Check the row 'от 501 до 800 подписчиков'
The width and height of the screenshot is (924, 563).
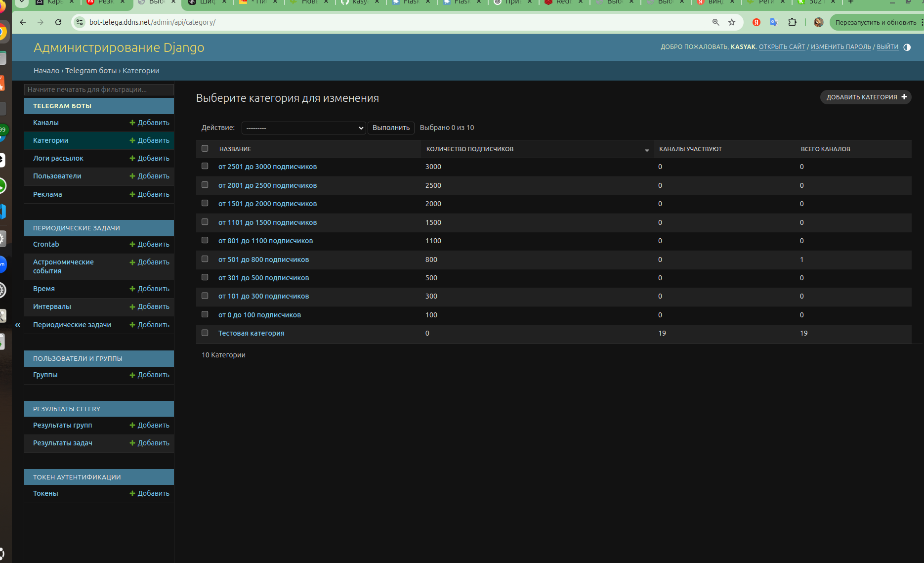[205, 259]
